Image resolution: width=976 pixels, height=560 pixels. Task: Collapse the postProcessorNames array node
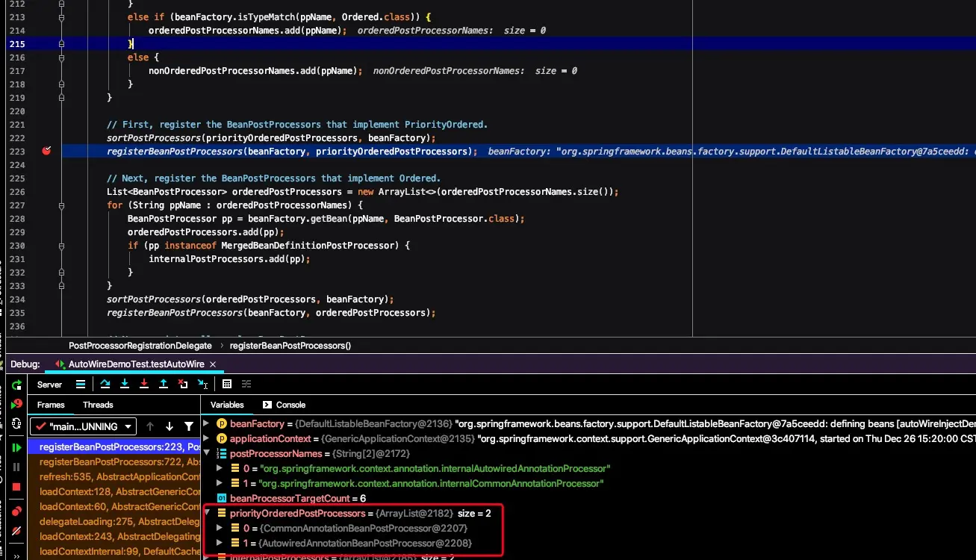(x=208, y=454)
